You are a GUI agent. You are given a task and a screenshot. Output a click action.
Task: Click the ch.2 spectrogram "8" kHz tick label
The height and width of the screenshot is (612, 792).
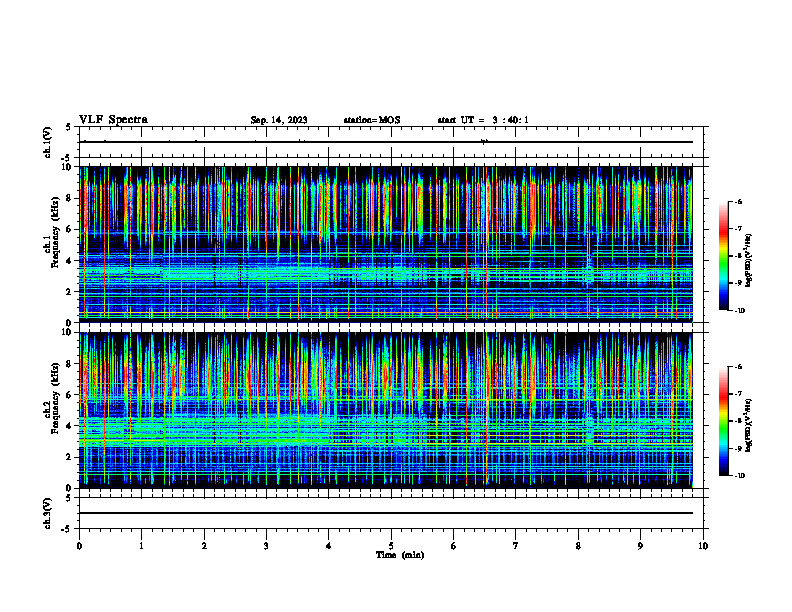[70, 364]
